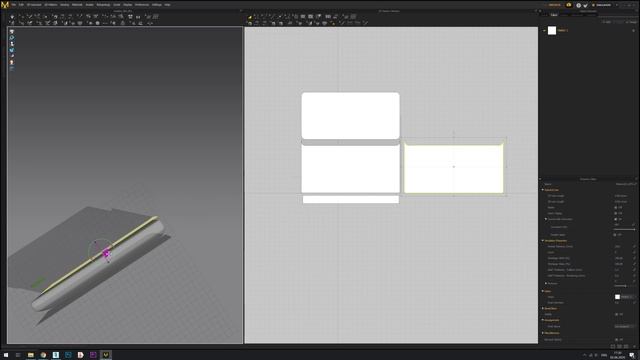The image size is (640, 360).
Task: Click the orange button in the top bar
Action: tap(554, 5)
